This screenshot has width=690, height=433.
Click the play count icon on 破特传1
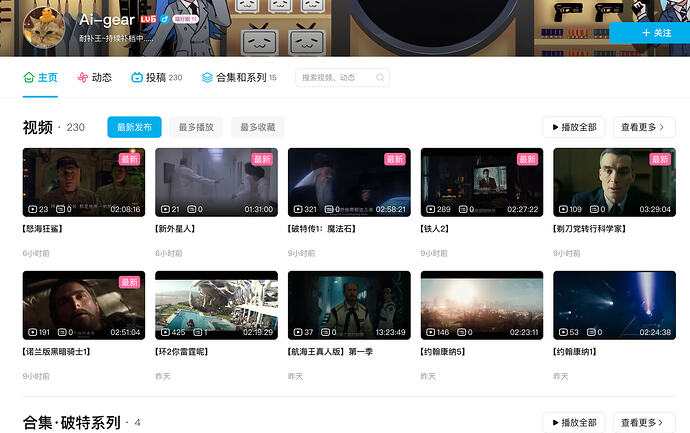pos(298,209)
